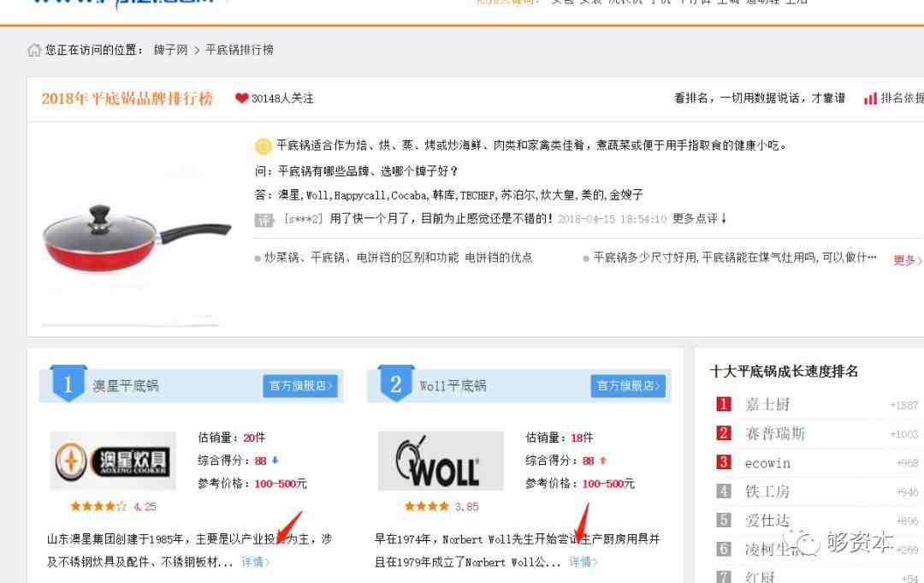This screenshot has width=924, height=583.
Task: Open the 牌子网 breadcrumb link
Action: pyautogui.click(x=170, y=51)
